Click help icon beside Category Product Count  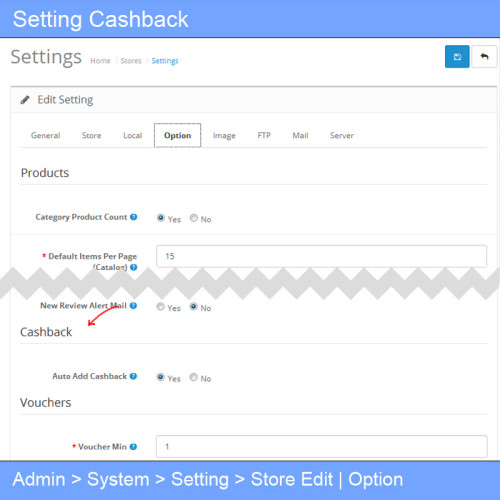point(134,217)
